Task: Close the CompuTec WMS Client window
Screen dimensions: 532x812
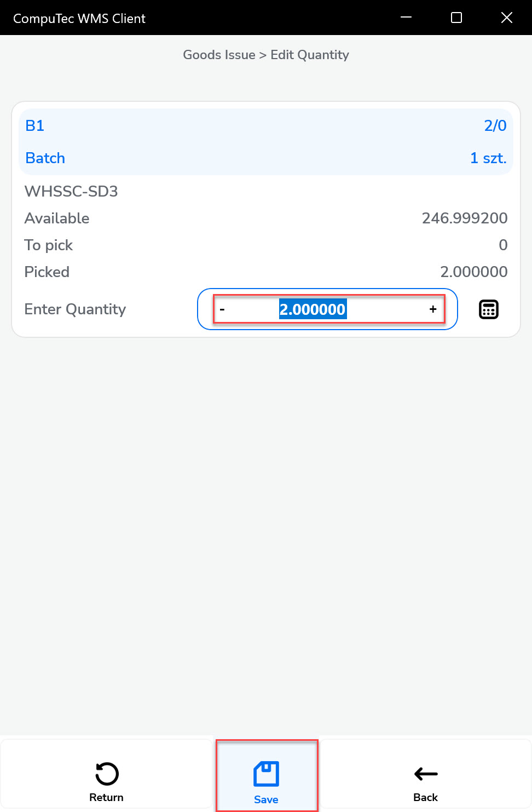Action: click(507, 18)
